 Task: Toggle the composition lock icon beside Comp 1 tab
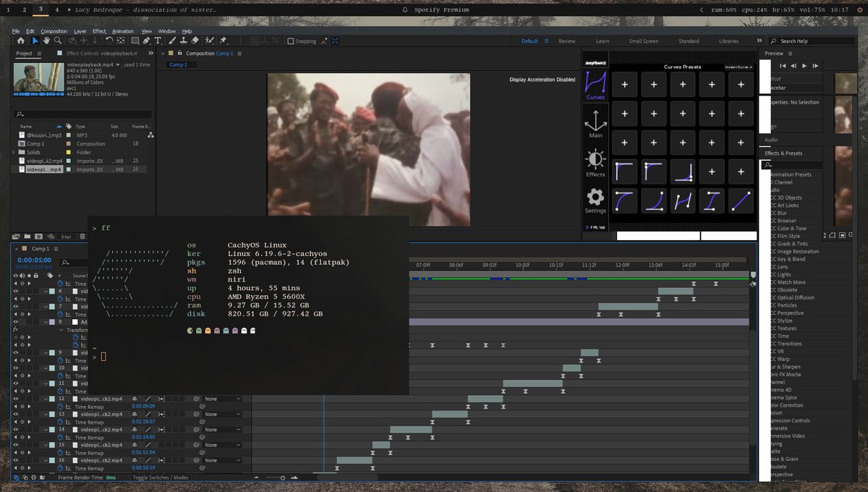(x=179, y=53)
